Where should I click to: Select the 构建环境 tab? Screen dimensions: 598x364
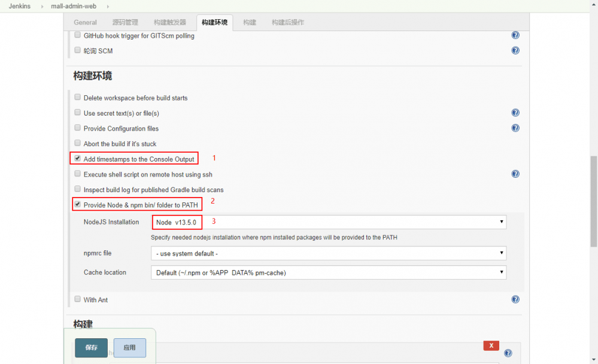click(x=214, y=23)
